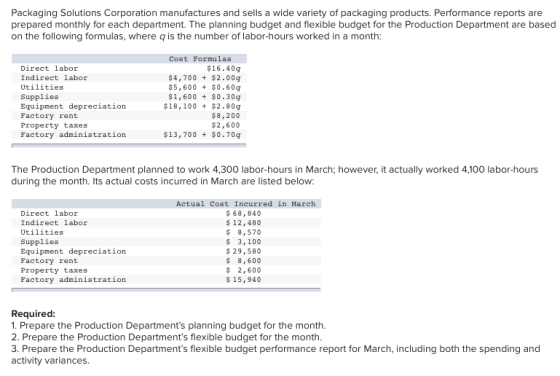
Task: Click actual Supplies cost $3,100
Action: [244, 242]
